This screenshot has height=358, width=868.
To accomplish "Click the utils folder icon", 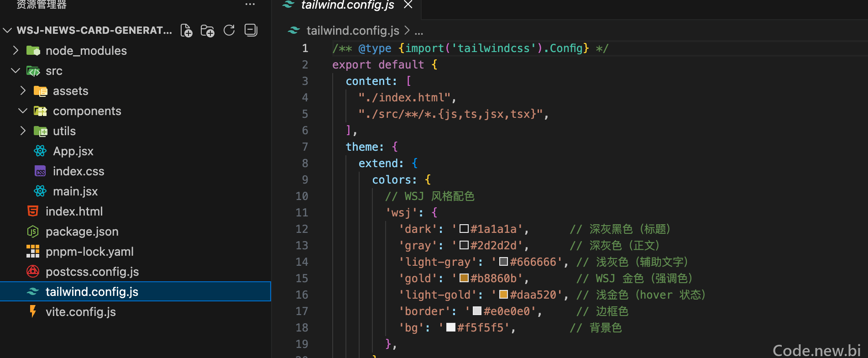I will coord(41,131).
